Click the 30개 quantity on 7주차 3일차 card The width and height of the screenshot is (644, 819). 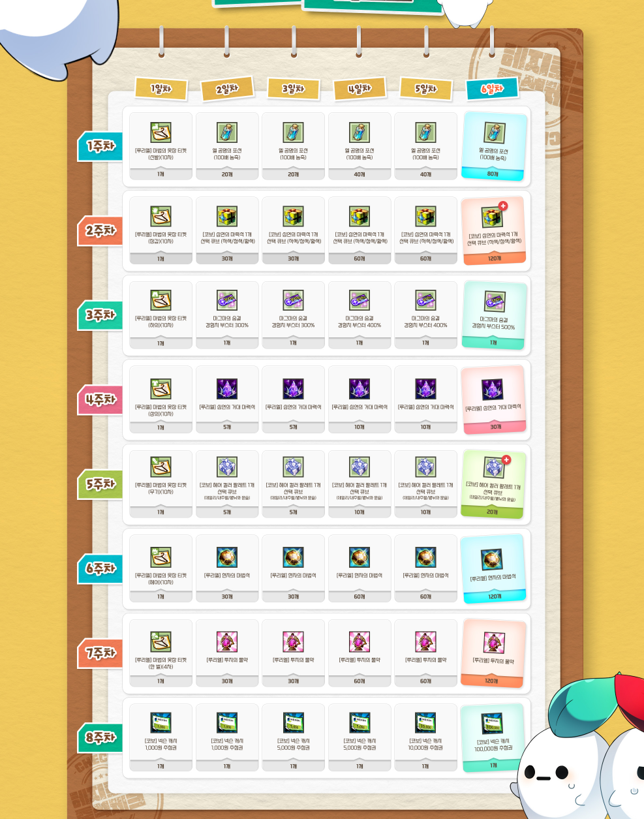(293, 681)
